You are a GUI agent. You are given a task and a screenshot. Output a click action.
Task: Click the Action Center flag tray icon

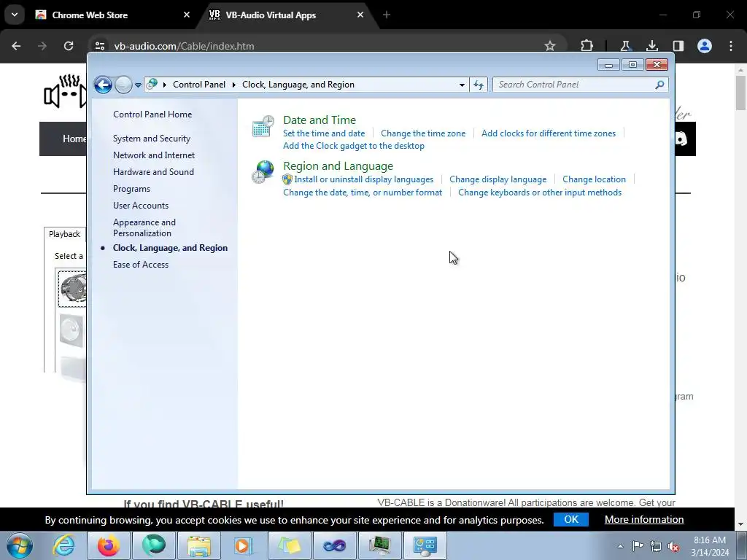click(x=638, y=545)
